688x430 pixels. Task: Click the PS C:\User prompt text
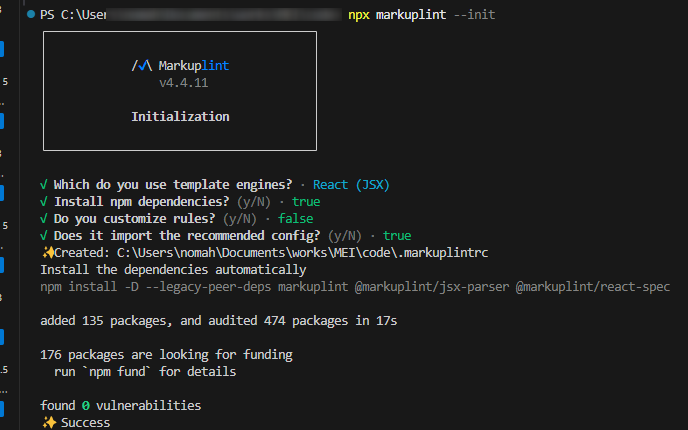(73, 15)
